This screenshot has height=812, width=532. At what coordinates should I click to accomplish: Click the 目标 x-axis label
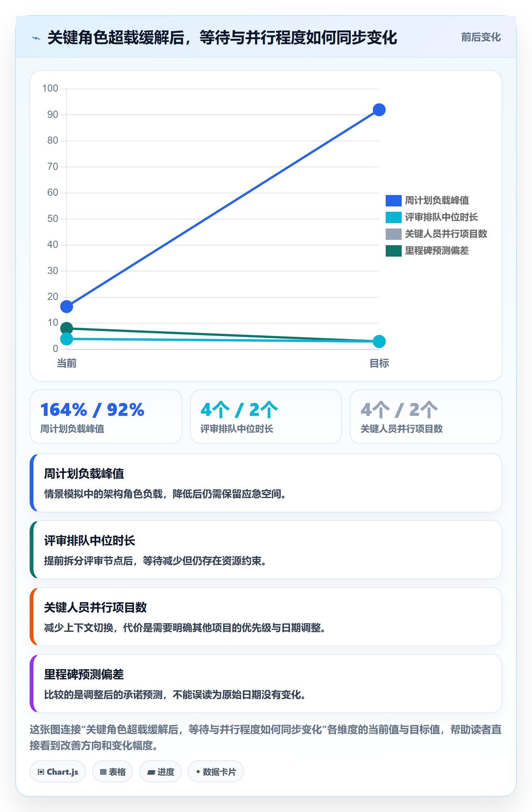click(379, 363)
